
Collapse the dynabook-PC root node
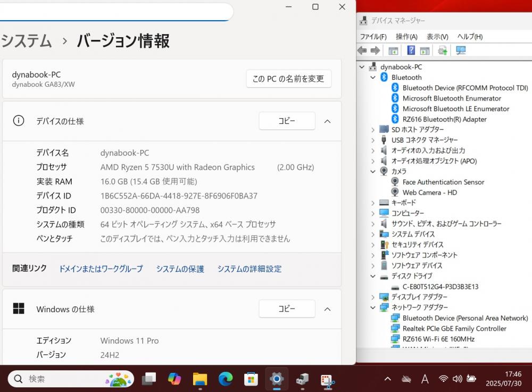(x=362, y=67)
